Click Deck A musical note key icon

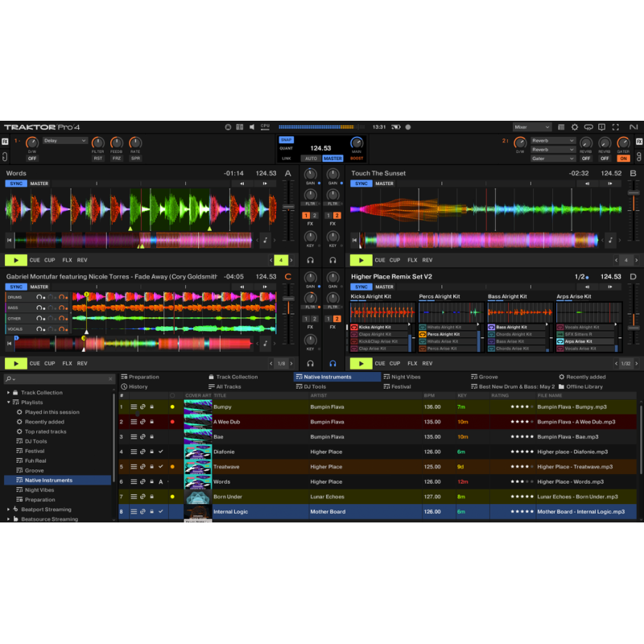(x=266, y=240)
